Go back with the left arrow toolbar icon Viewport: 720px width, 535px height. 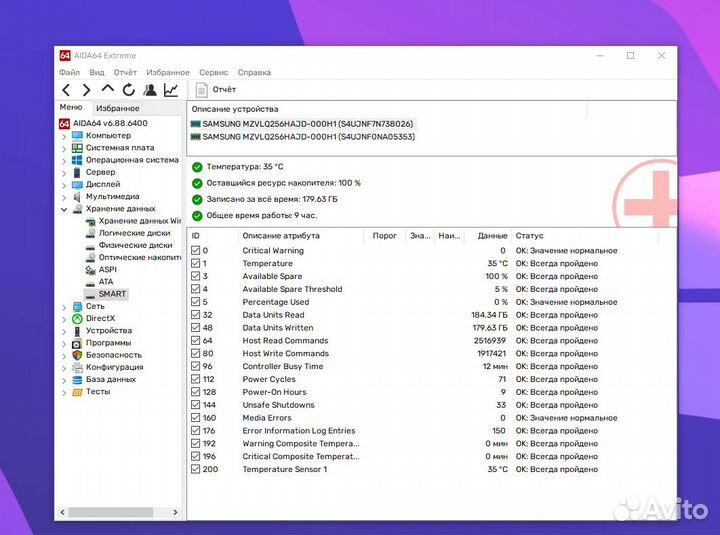click(66, 90)
